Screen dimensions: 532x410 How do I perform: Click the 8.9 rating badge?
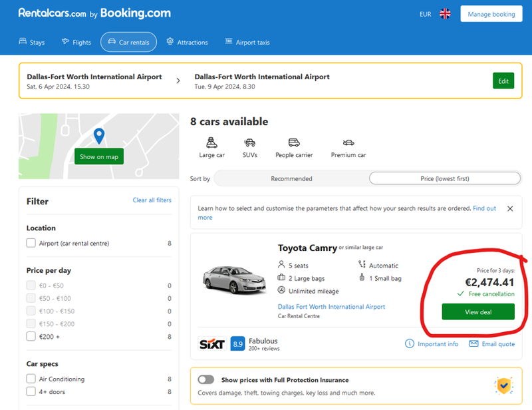coord(237,343)
